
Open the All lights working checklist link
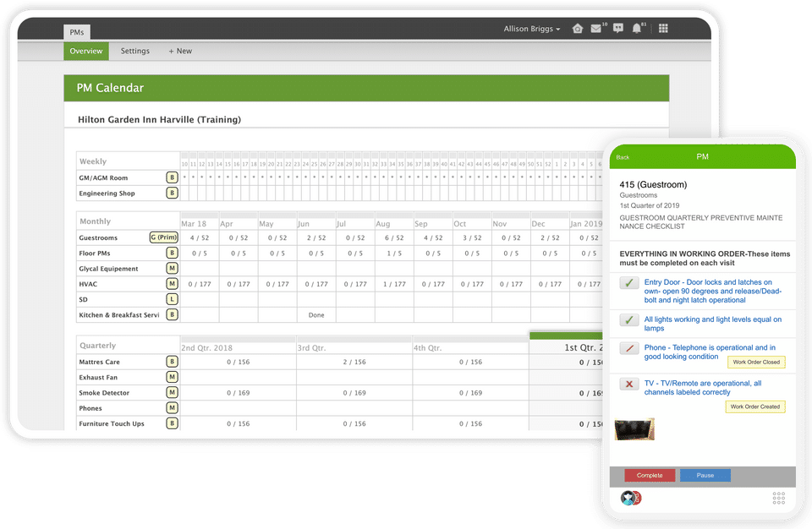click(712, 324)
